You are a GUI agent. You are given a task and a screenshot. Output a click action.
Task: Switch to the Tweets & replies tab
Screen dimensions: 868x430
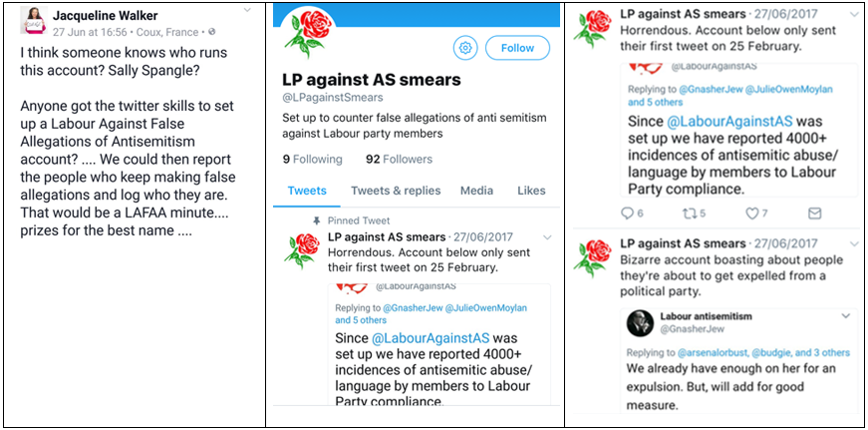(x=396, y=191)
